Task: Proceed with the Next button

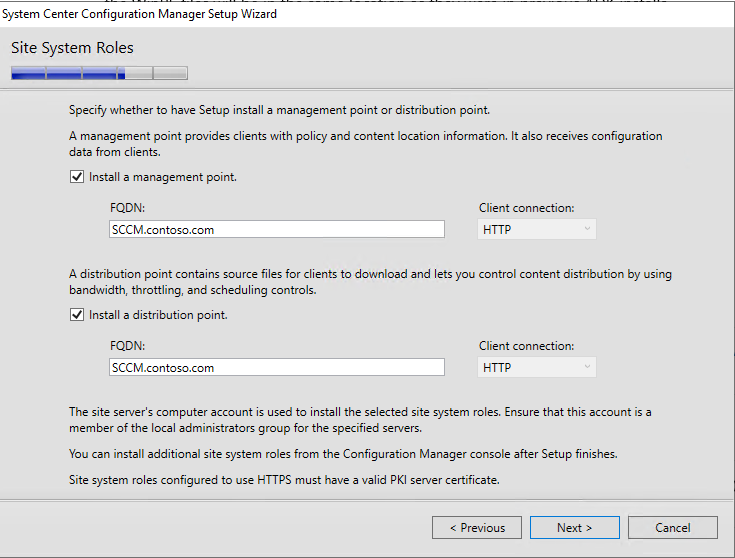Action: coord(575,528)
